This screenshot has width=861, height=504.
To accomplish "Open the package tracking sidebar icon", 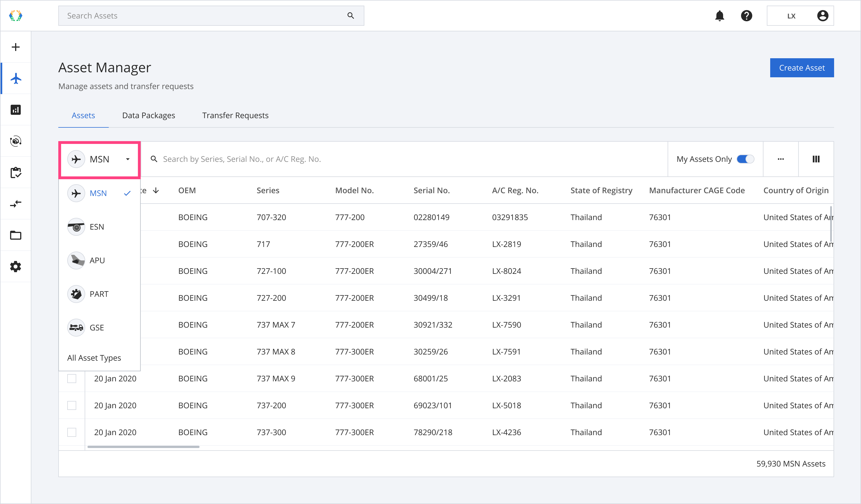I will (16, 141).
